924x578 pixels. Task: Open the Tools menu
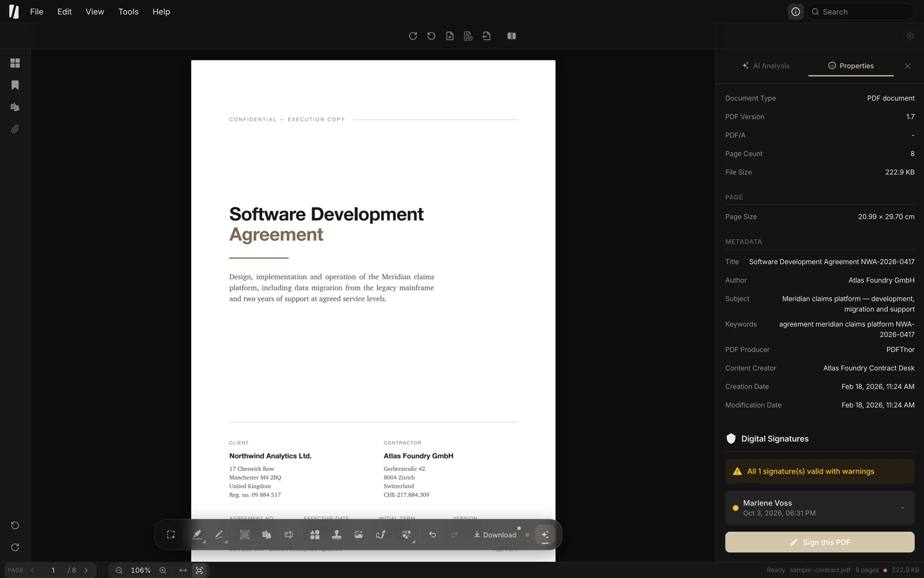point(128,12)
